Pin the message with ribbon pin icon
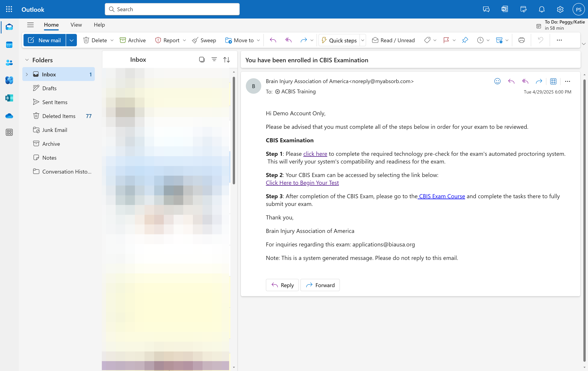This screenshot has width=588, height=371. click(x=465, y=40)
